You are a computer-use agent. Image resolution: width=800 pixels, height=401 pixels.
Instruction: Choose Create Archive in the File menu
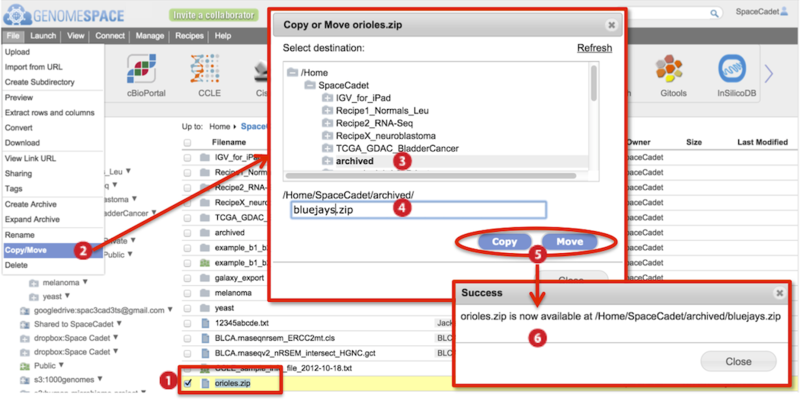pos(31,204)
